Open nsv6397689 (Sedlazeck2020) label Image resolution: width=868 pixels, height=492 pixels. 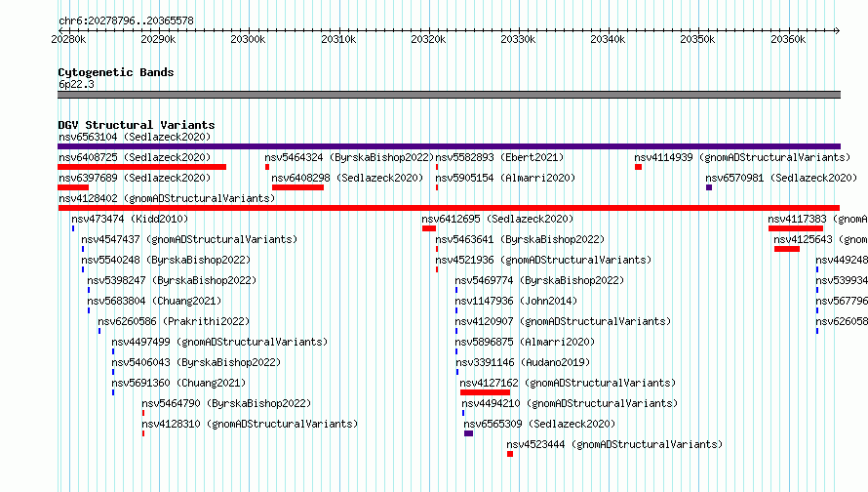pos(135,178)
